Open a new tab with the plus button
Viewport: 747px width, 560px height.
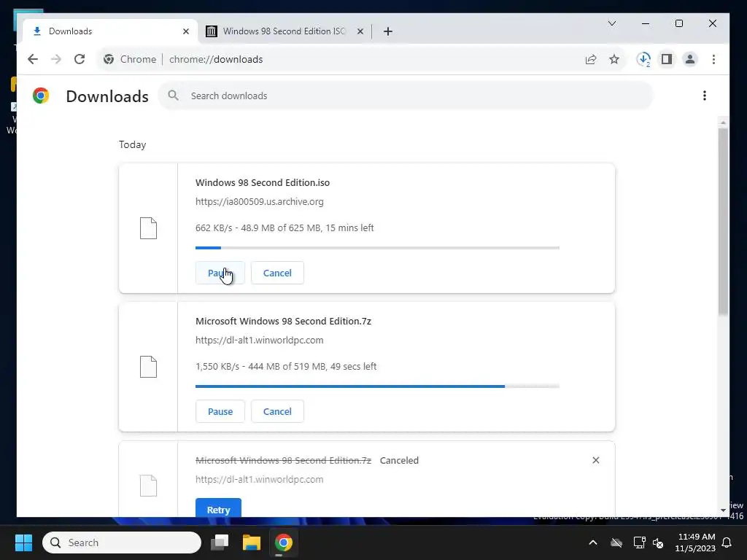[x=388, y=31]
